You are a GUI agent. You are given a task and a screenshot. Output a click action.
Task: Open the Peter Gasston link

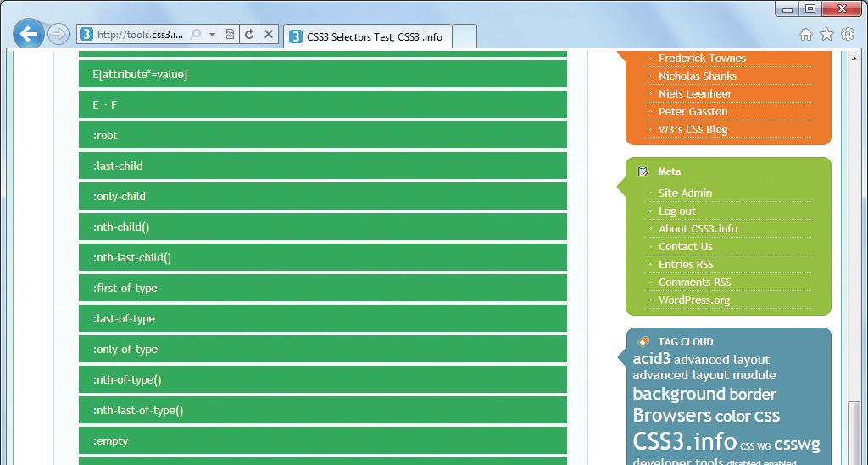[693, 111]
